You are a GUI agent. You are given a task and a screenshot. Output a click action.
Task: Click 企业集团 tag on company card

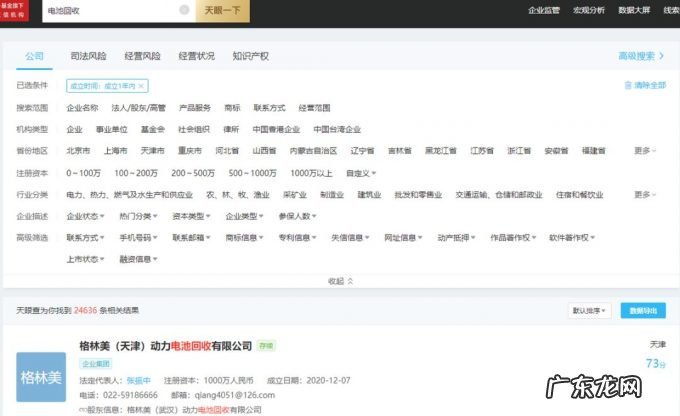96,364
